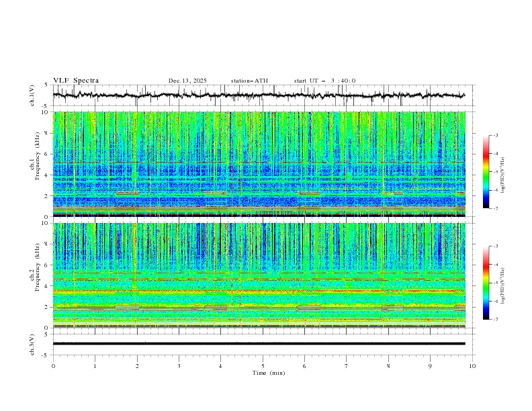The width and height of the screenshot is (532, 411).
Task: Click the 5 tick label on time axis
Action: (263, 366)
